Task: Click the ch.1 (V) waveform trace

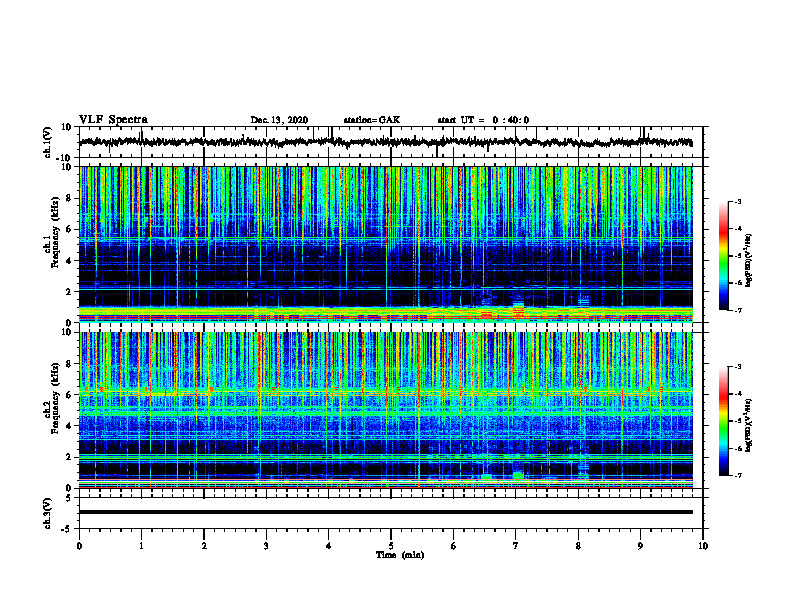Action: (x=385, y=142)
